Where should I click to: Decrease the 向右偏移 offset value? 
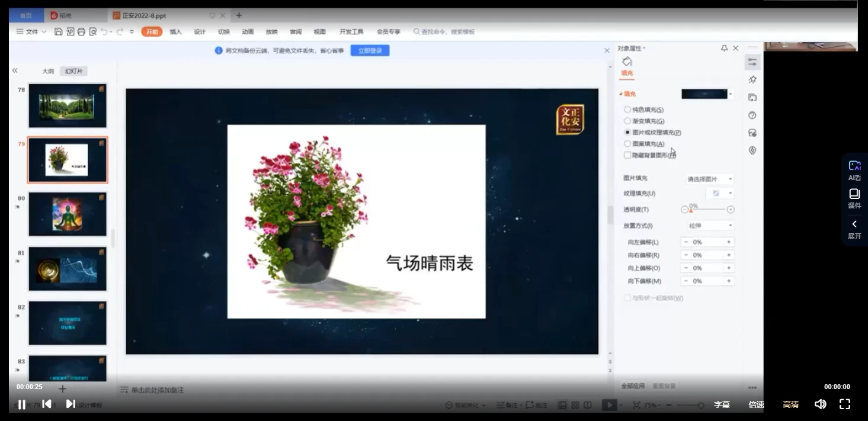coord(686,255)
